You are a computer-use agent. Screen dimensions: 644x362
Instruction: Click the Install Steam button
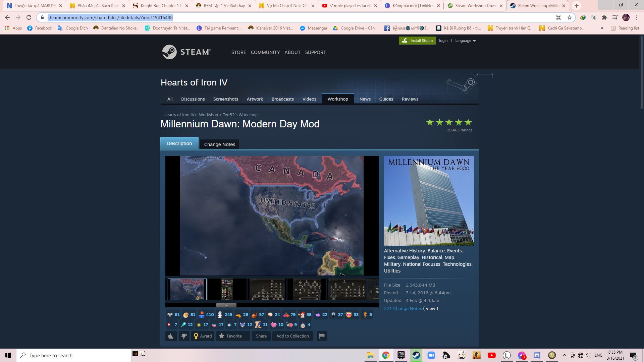[x=417, y=41]
